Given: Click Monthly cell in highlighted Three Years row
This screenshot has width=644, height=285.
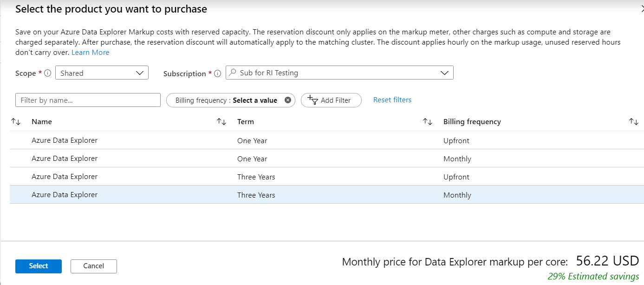Looking at the screenshot, I should (x=457, y=195).
